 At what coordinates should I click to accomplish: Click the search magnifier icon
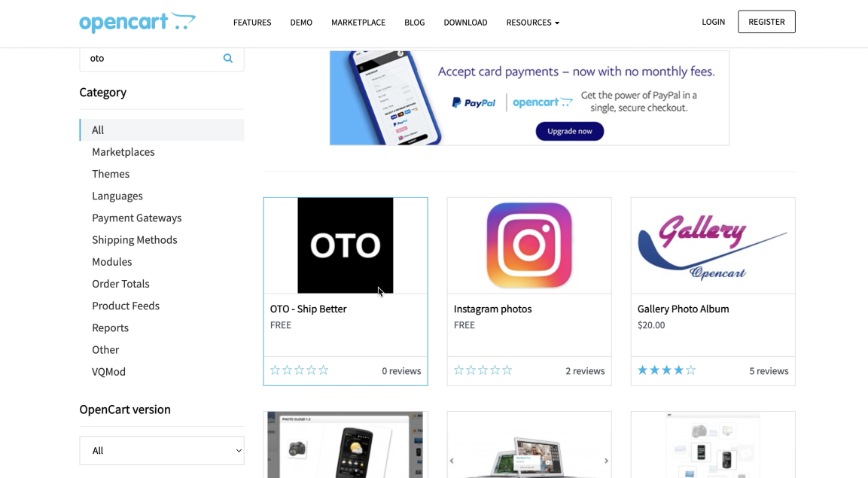click(x=227, y=58)
